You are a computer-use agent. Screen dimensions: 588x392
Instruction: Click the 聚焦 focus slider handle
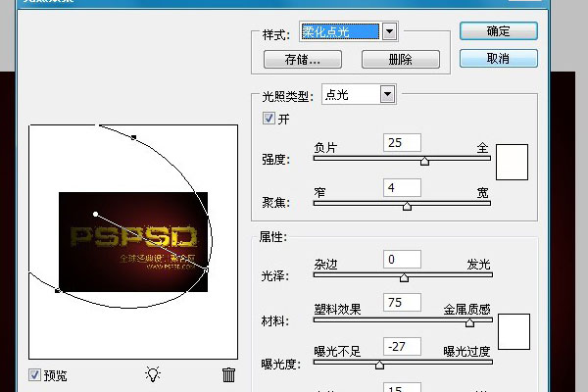(407, 206)
